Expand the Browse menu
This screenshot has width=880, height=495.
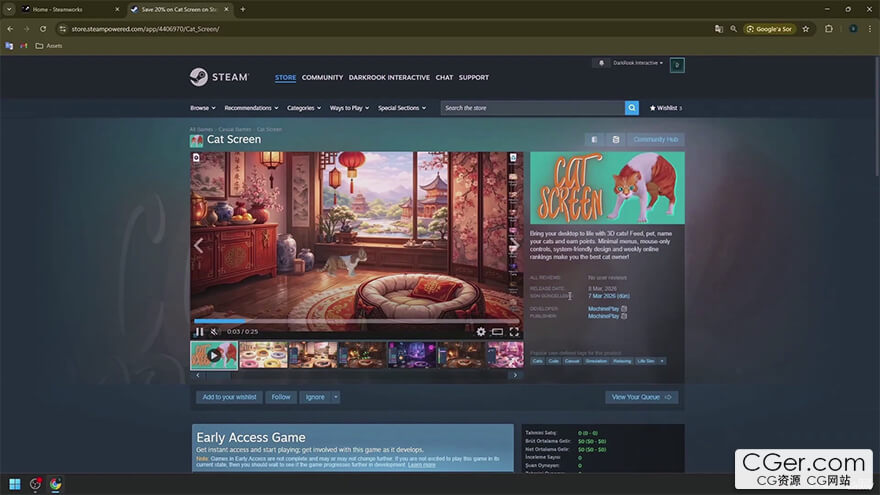[x=203, y=108]
